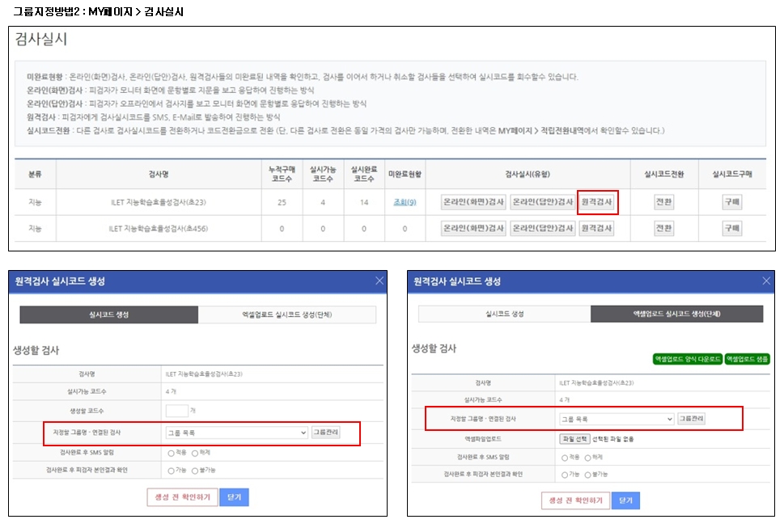Select 적용 radio for SMS 알림 in Excel upload dialog
The height and width of the screenshot is (532, 784).
click(565, 457)
